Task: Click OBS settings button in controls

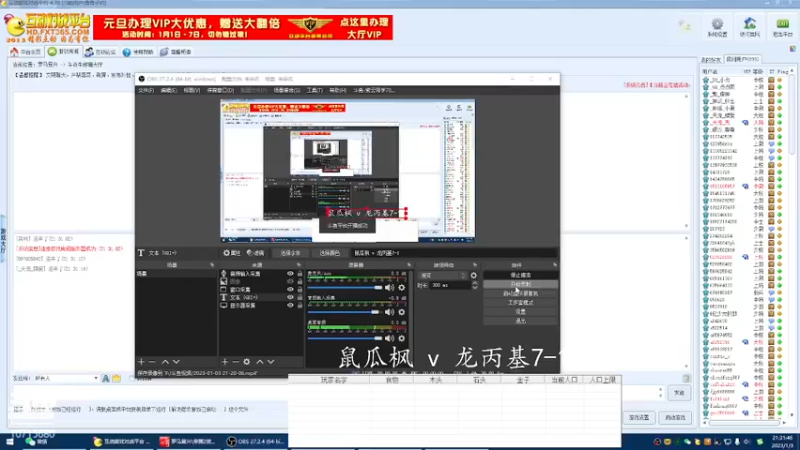Action: tap(520, 312)
